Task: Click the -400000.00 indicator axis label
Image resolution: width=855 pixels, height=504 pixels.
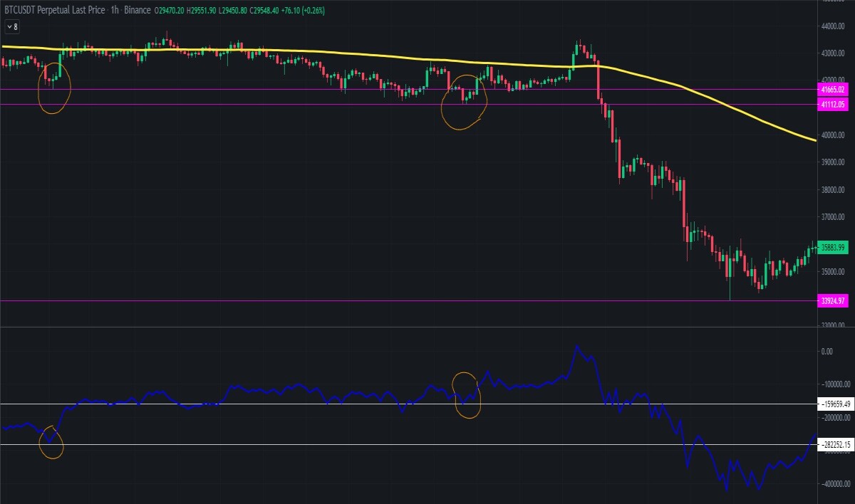Action: 835,483
